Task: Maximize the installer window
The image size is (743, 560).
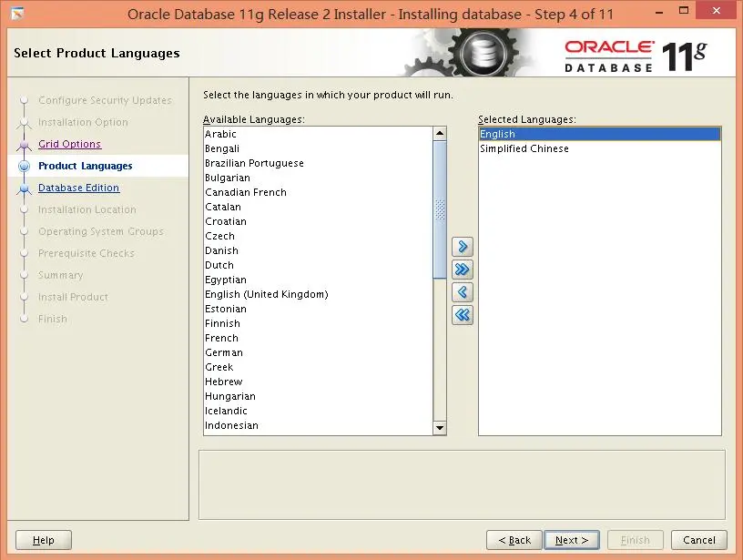Action: pyautogui.click(x=683, y=10)
